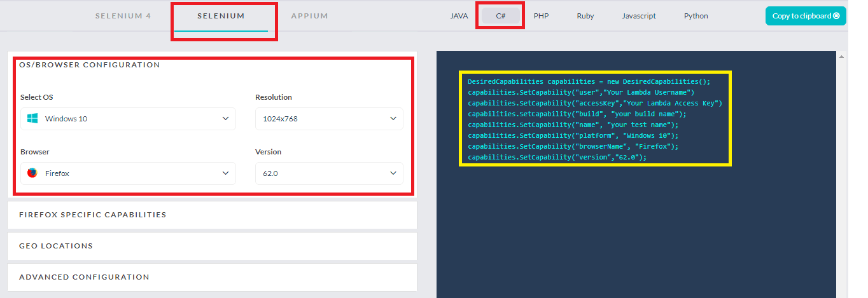Click the DesiredCapabilities declaration code line
The image size is (868, 298).
coord(589,81)
